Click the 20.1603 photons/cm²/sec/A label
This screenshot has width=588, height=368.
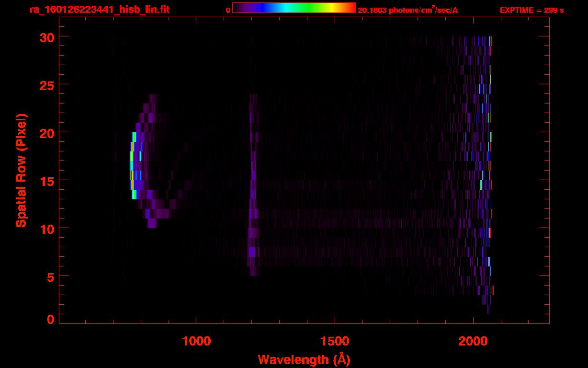[x=408, y=10]
